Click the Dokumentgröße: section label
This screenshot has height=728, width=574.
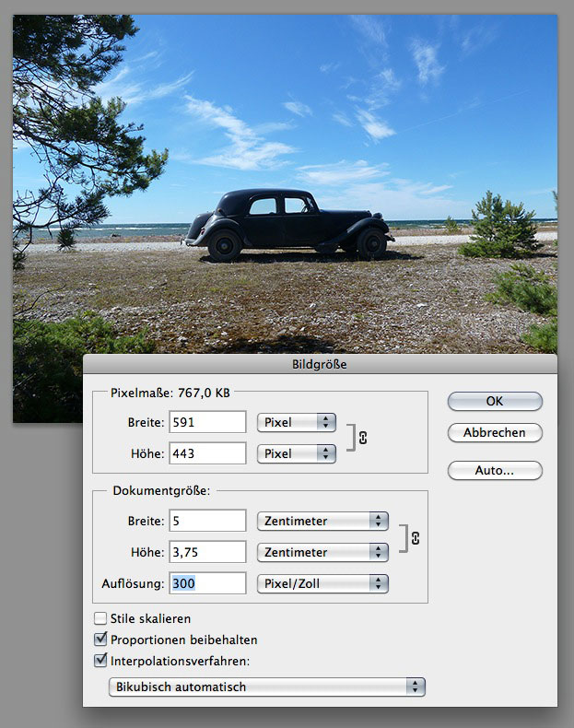click(x=161, y=491)
